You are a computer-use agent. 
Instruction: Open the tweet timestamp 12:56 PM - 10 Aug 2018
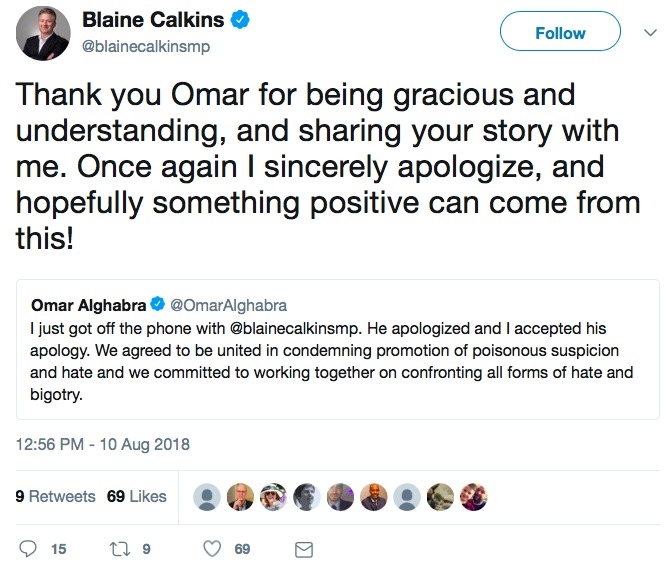click(x=103, y=444)
